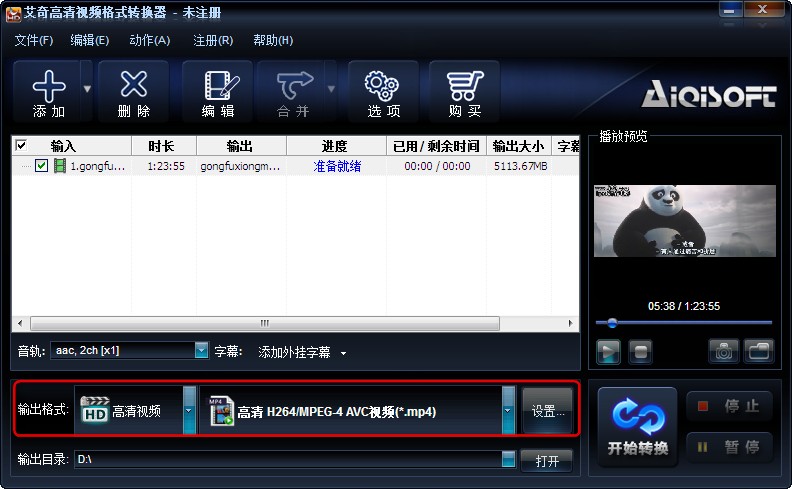Uncheck the 1.gongfu file checkbox
The height and width of the screenshot is (489, 792).
(x=41, y=165)
